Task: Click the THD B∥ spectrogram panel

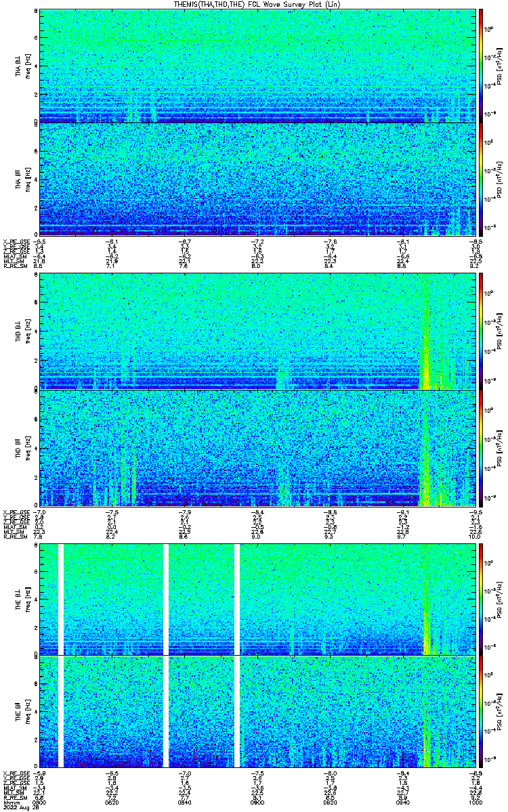Action: 257,448
